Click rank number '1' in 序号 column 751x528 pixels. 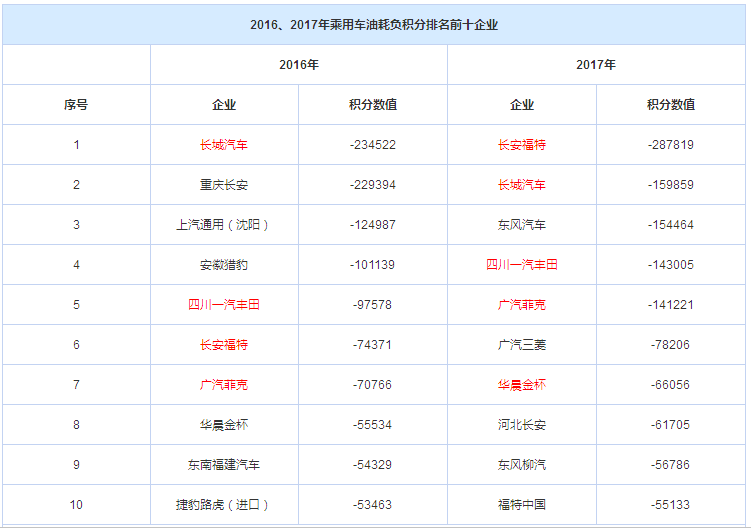coord(76,145)
